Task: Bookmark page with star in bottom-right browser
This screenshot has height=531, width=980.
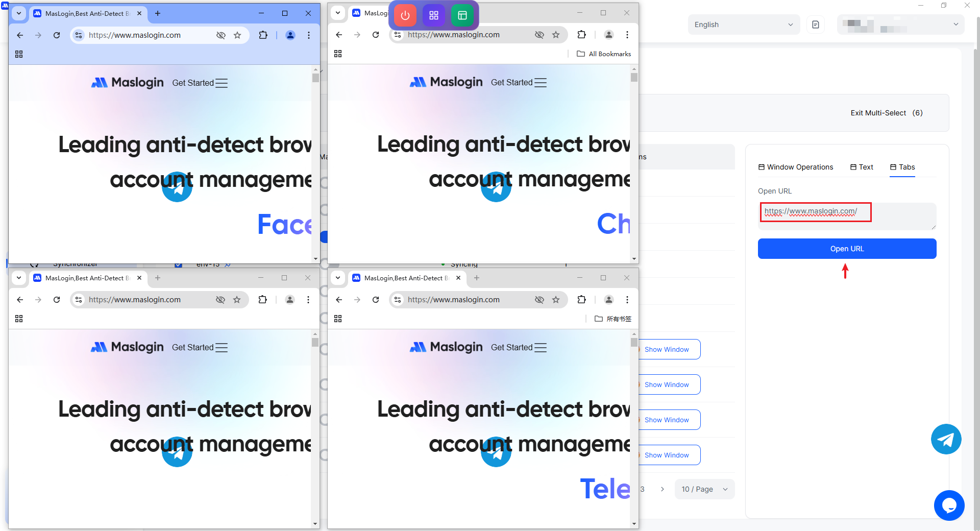Action: click(x=556, y=300)
